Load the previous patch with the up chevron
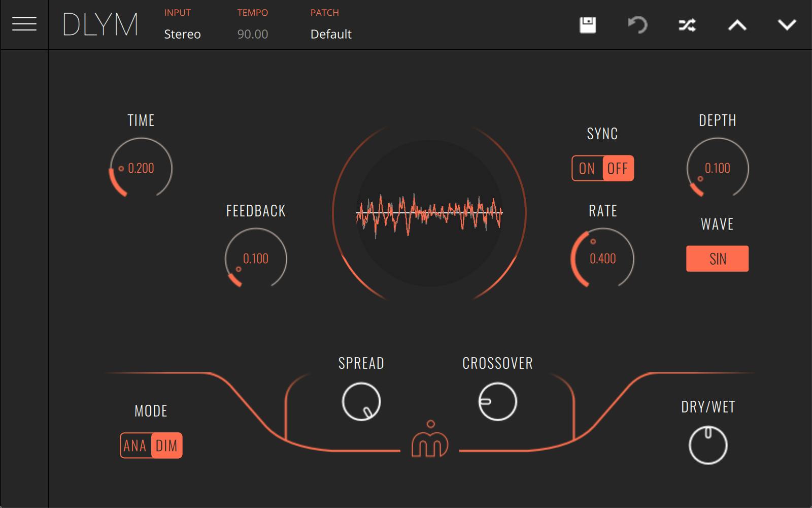812x508 pixels. 738,24
